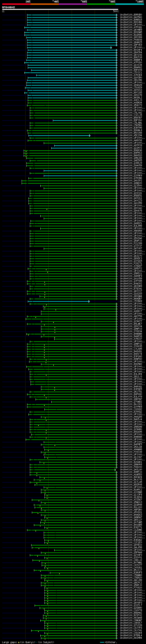Select hit UniRef100_A7PQQ1
146x644 pixels.
[x=131, y=27]
